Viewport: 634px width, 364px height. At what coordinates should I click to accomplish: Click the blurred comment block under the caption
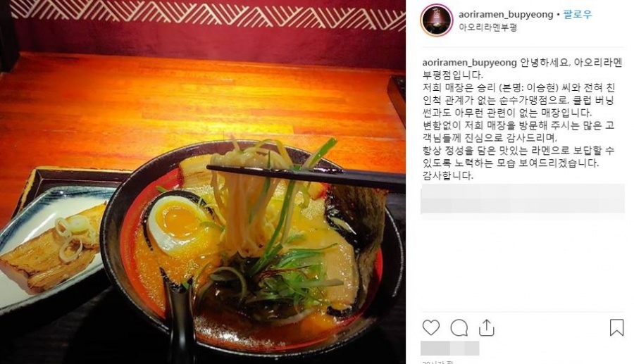523,199
